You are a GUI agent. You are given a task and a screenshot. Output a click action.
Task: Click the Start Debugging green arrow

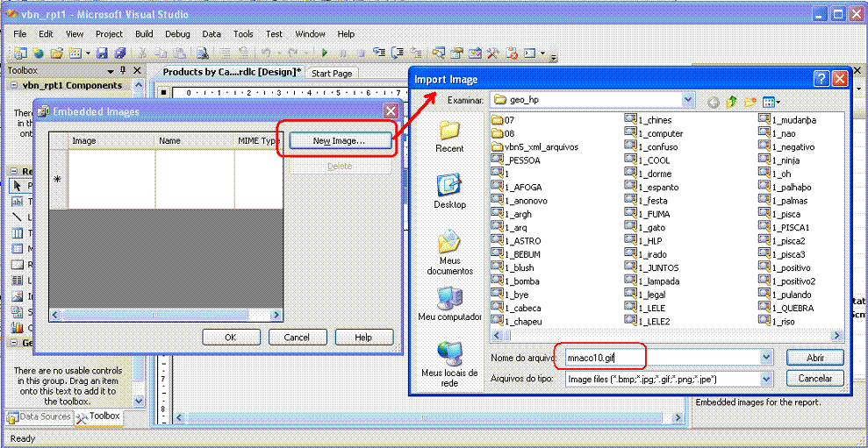click(325, 53)
